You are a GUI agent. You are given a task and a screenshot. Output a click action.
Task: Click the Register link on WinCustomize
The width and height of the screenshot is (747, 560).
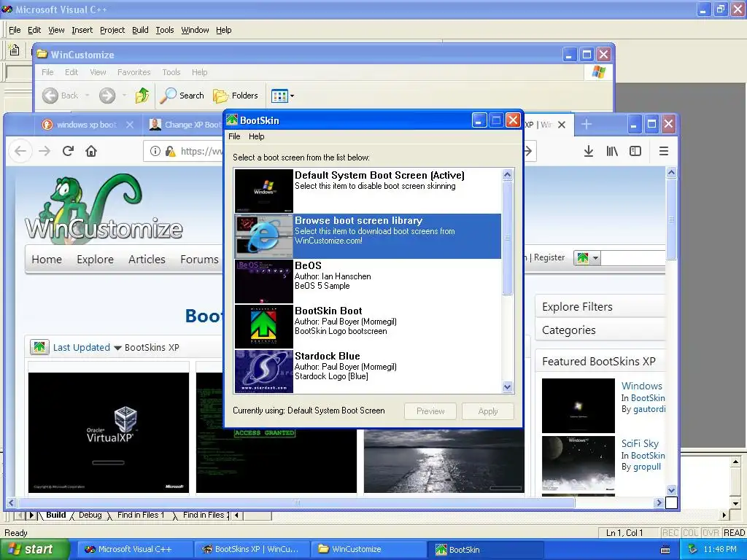point(549,257)
